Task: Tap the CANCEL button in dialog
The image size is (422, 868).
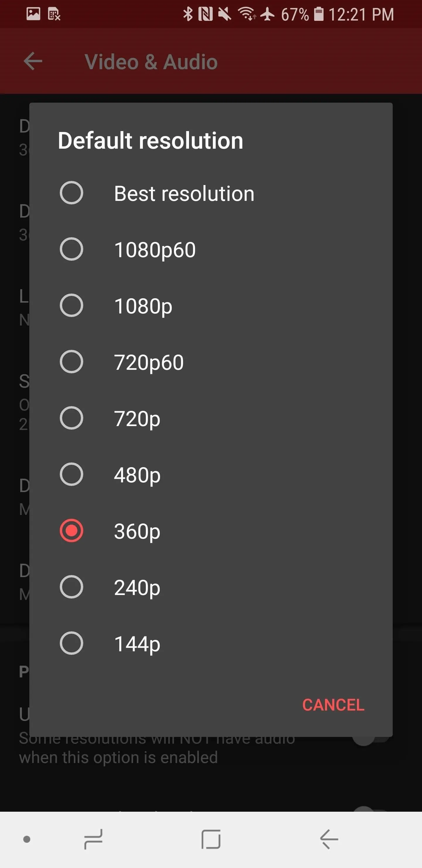Action: 333,705
